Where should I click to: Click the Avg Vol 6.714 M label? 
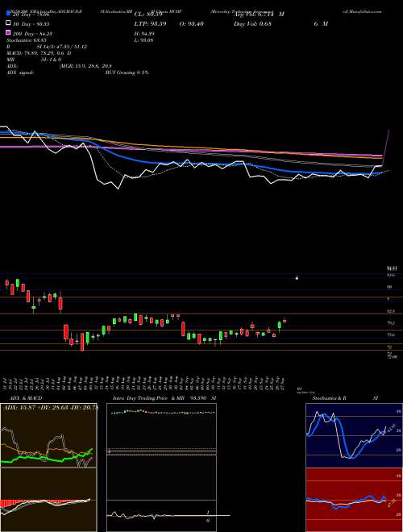pyautogui.click(x=260, y=15)
